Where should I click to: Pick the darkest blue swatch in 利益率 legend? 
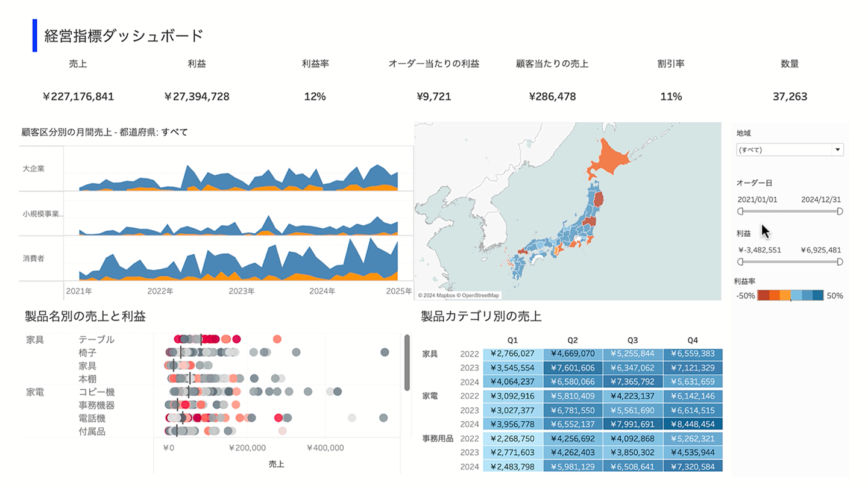[818, 295]
